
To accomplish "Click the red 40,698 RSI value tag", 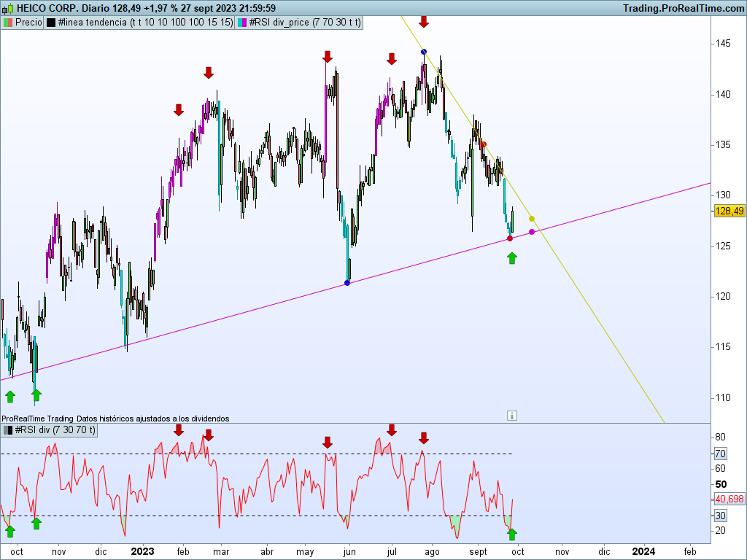I will 729,499.
